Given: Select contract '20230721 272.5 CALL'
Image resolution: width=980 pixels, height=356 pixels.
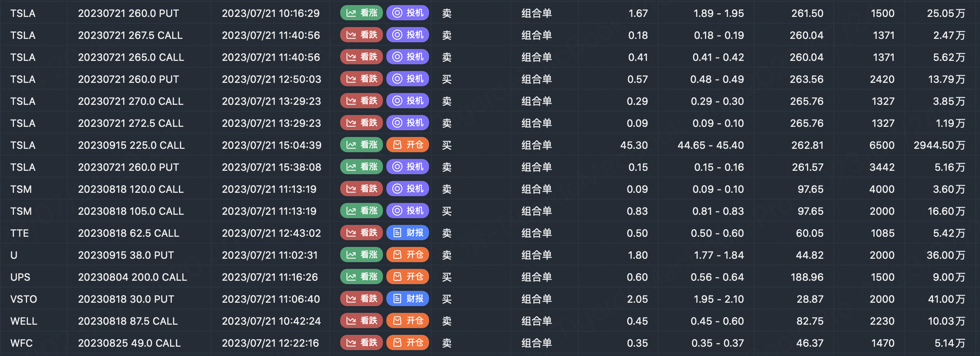Looking at the screenshot, I should coord(131,123).
